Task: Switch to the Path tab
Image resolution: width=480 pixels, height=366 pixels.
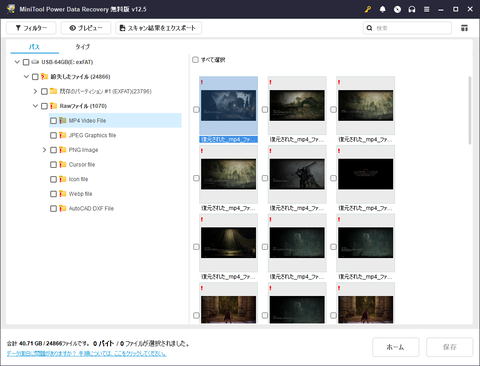Action: 34,47
